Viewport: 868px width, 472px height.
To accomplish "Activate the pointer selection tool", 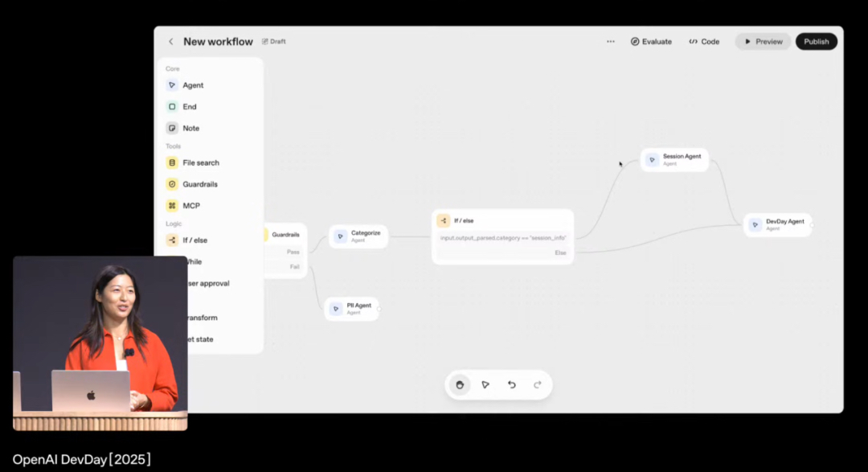I will click(x=485, y=384).
